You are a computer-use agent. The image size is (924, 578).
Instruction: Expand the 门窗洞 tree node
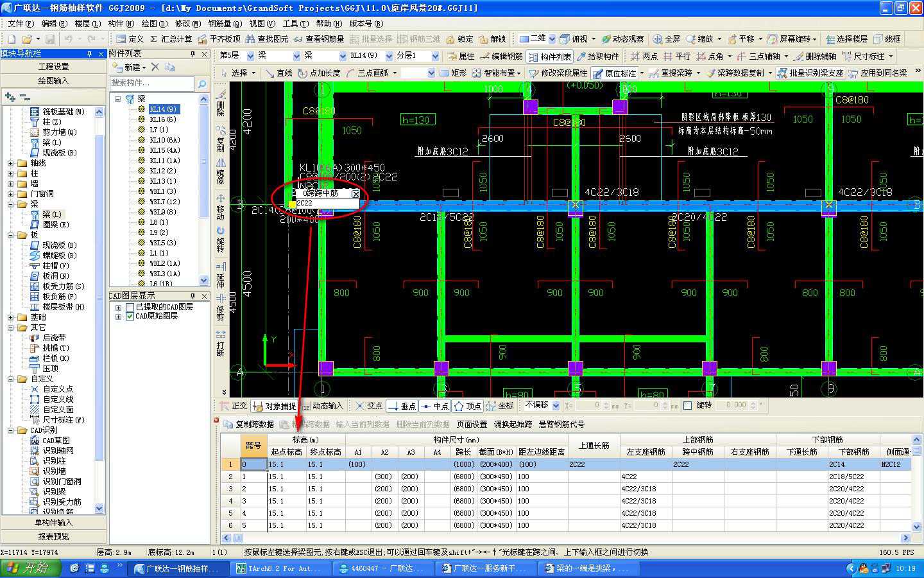(x=11, y=194)
